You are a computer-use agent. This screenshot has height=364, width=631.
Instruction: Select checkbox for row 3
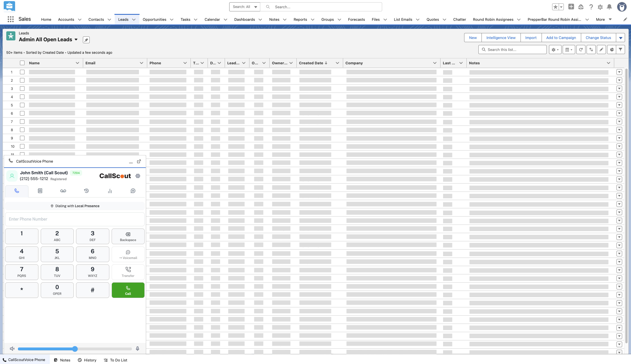click(22, 89)
